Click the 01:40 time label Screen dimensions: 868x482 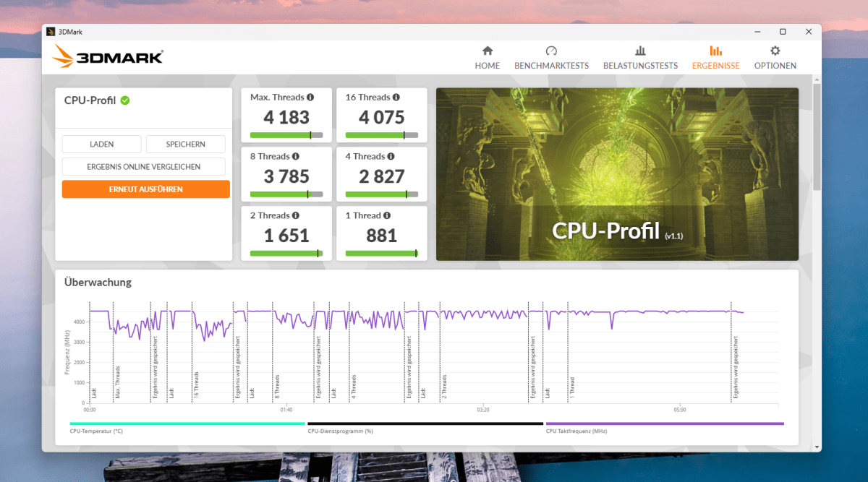286,410
